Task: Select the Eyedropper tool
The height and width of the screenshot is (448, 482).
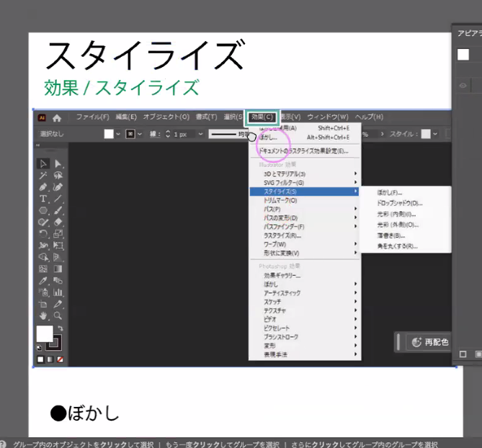Action: tap(43, 280)
